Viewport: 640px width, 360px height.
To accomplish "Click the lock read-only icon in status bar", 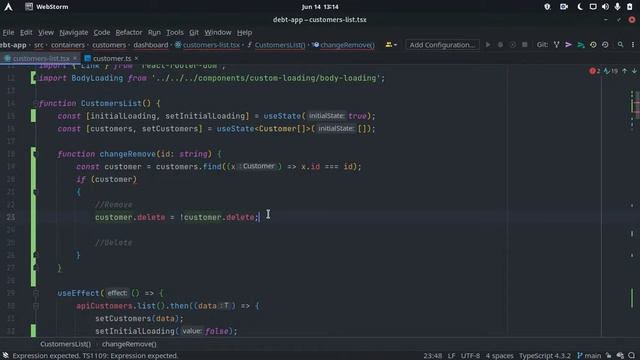I will 609,356.
